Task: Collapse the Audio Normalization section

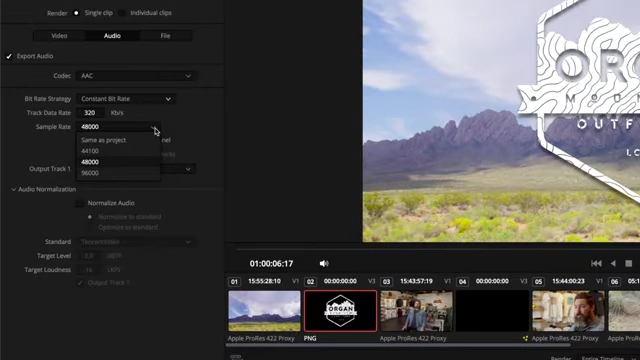Action: (13, 189)
